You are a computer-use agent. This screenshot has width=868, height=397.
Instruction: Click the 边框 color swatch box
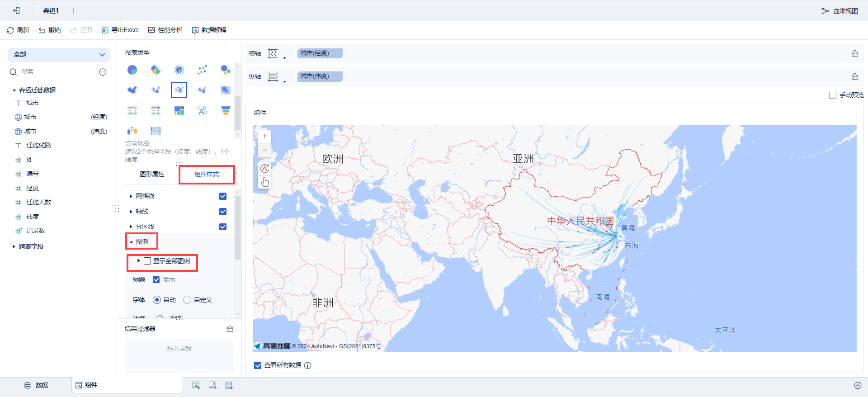pyautogui.click(x=160, y=317)
